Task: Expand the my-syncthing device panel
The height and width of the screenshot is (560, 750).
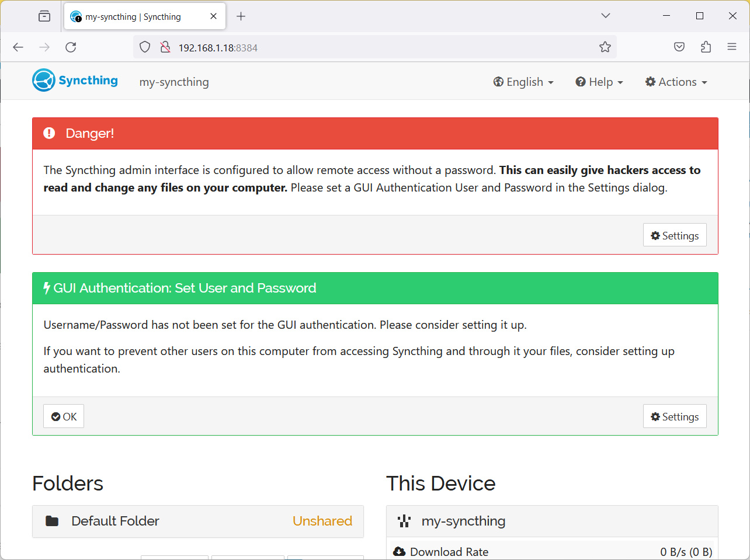Action: [x=552, y=521]
